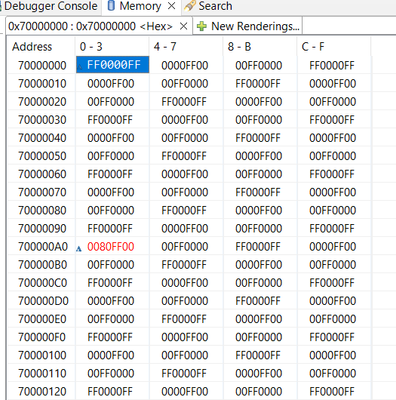Click the Search flashlight icon
This screenshot has height=400, width=396.
(190, 6)
